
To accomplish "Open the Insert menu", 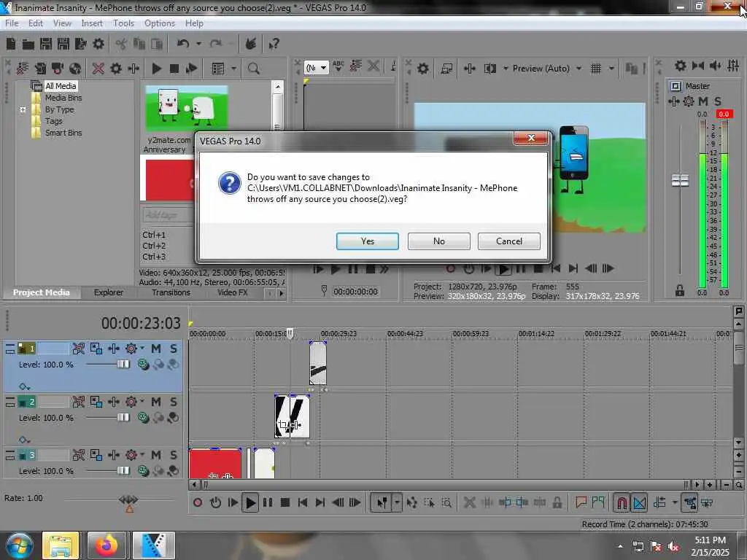I will tap(92, 23).
